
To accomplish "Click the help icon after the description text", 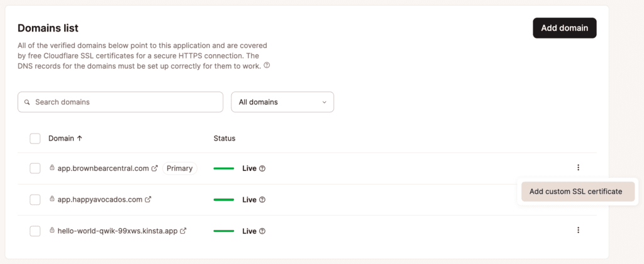I will tap(267, 66).
